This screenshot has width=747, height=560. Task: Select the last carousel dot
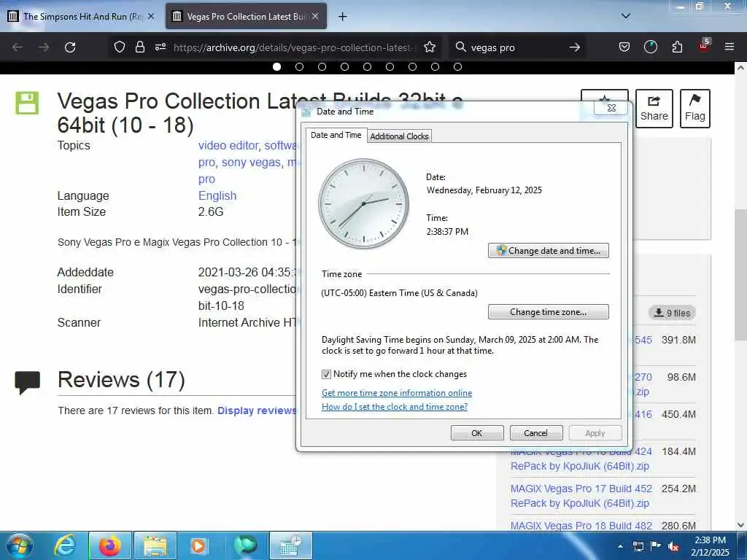pos(457,66)
